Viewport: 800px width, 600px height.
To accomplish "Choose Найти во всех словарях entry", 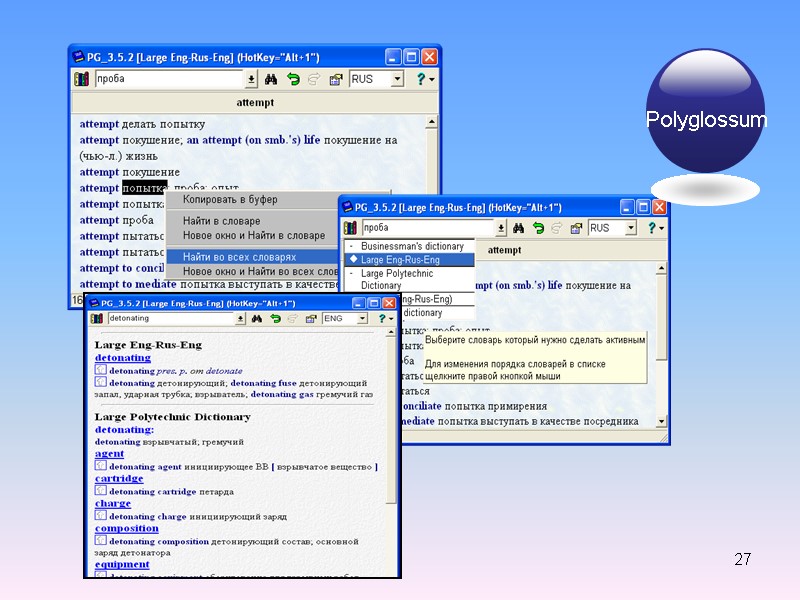I will tap(253, 257).
